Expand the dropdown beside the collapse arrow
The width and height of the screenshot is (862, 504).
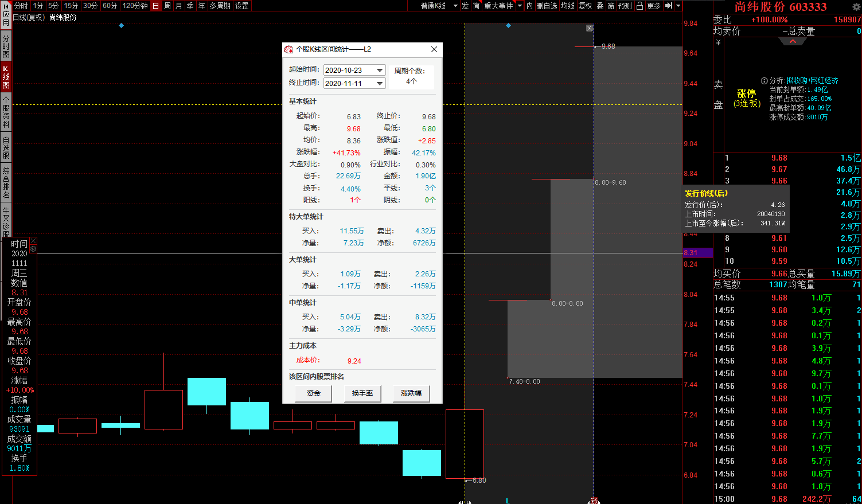pos(678,6)
